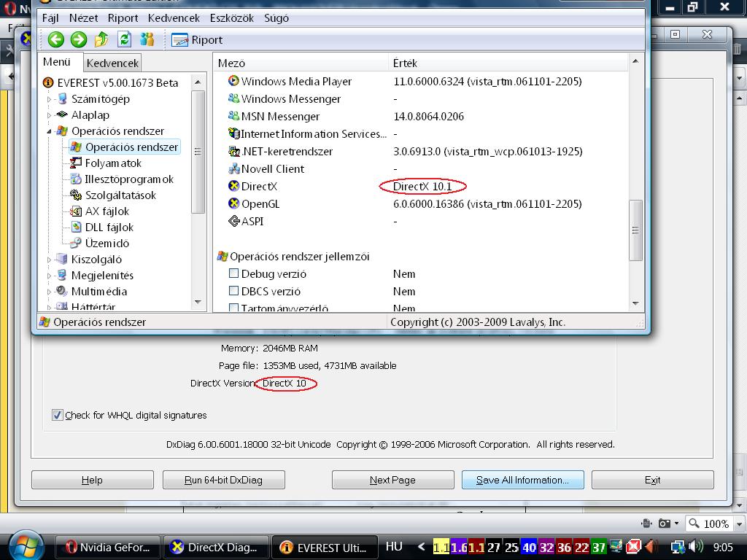The height and width of the screenshot is (560, 747).
Task: Select AX fájlok in the tree
Action: [107, 211]
